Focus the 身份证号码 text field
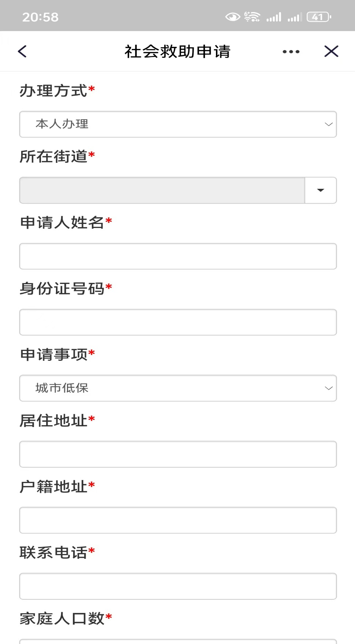This screenshot has width=355, height=644. click(x=178, y=322)
